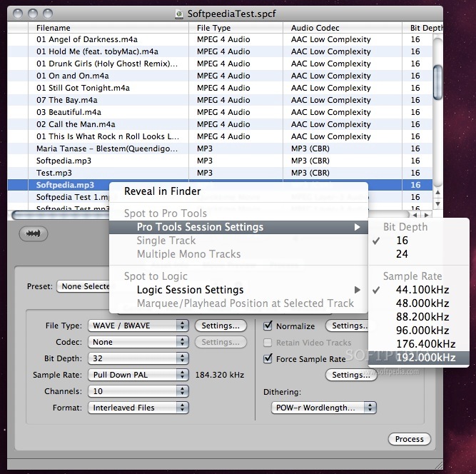Sort by Audio Codec column header

coord(343,28)
